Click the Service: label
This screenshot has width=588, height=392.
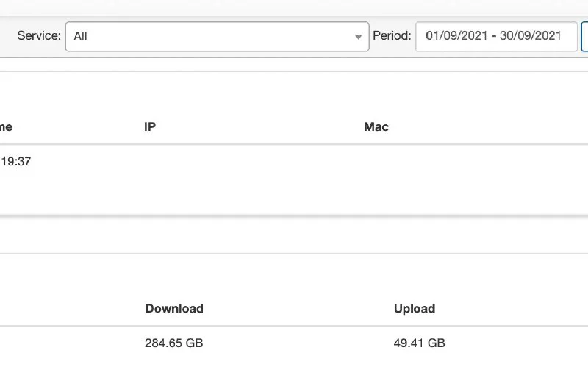[x=39, y=36]
